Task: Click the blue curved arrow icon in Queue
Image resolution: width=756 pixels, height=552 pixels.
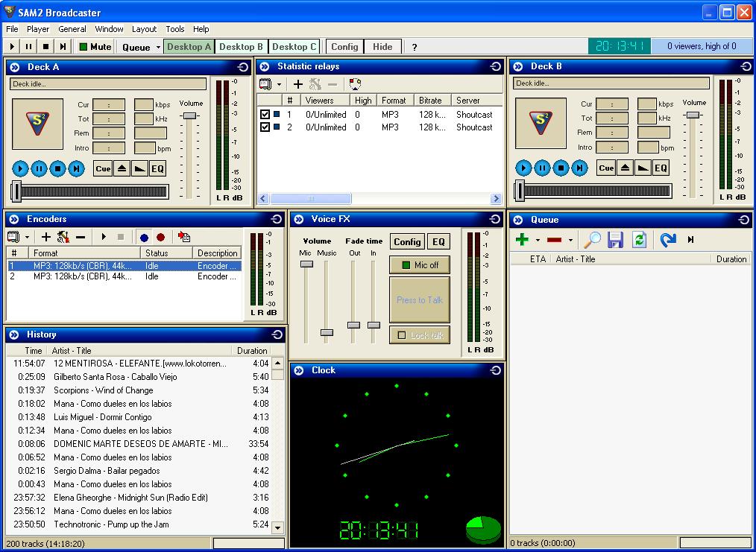Action: (668, 239)
